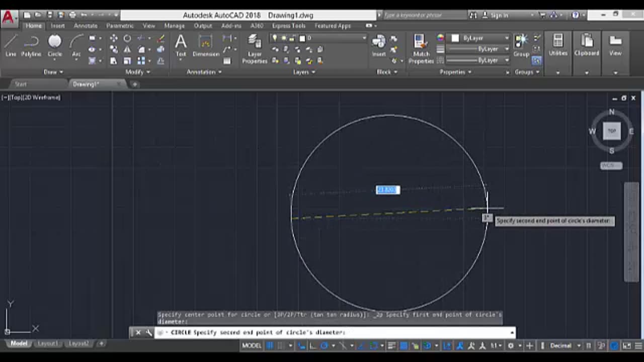
Task: Toggle the hardware acceleration blue icon
Action: click(x=614, y=345)
